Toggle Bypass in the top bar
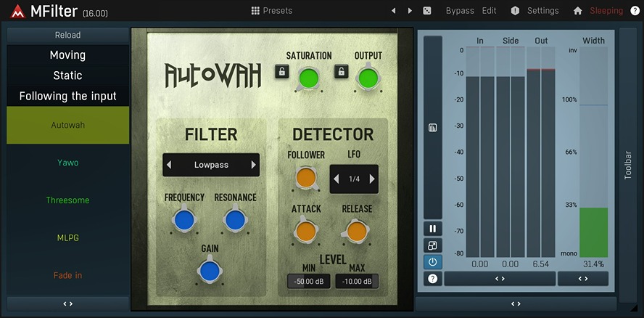 tap(460, 11)
